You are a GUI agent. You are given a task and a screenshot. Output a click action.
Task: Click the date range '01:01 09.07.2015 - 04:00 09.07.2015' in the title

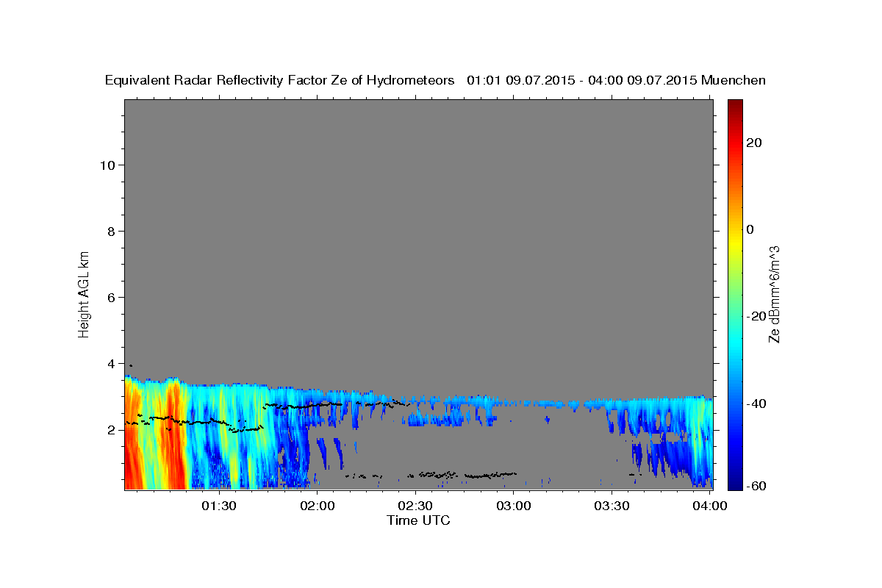(581, 80)
